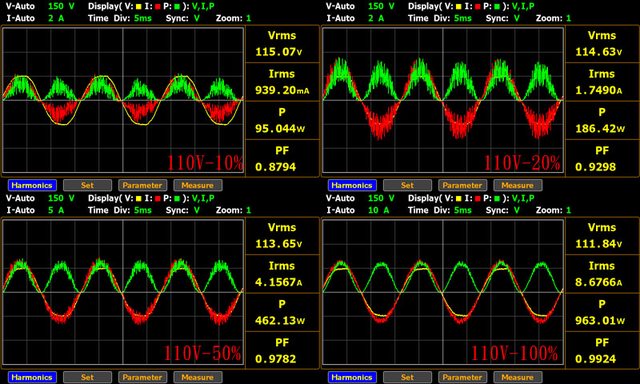Click Harmonics button in 110V-10% panel
Image resolution: width=640 pixels, height=384 pixels.
[32, 185]
